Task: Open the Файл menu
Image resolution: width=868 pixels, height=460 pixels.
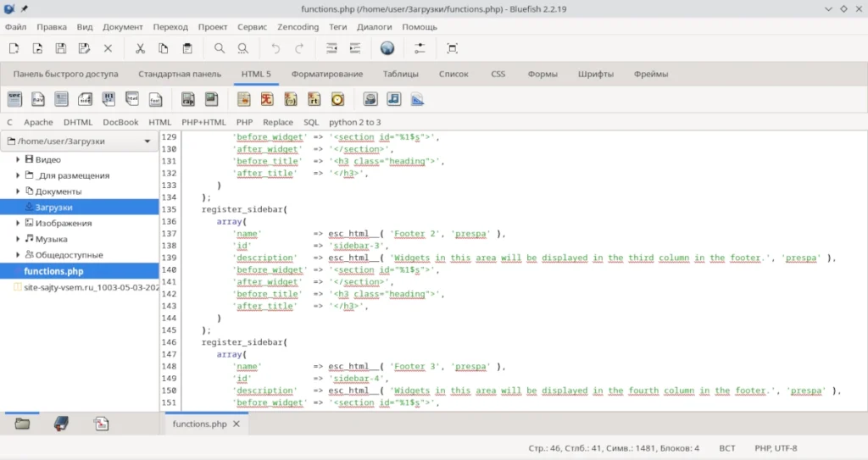Action: point(15,26)
